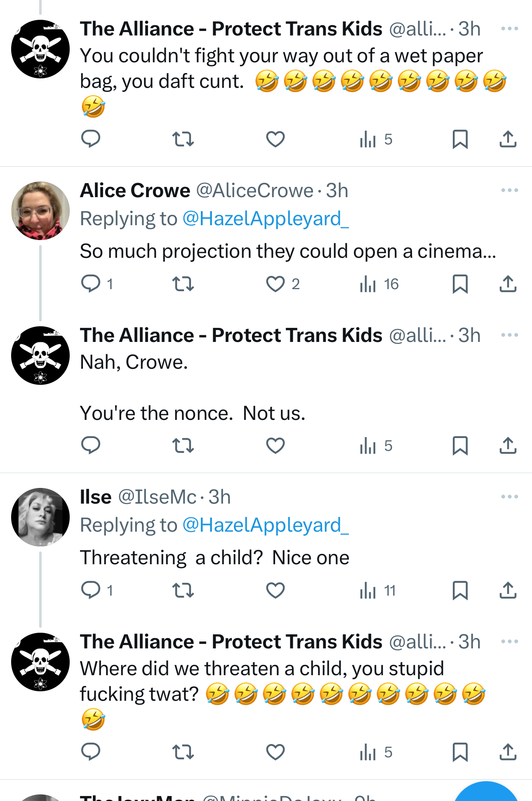532x801 pixels.
Task: Reply to Ilse's tweet
Action: pos(91,590)
